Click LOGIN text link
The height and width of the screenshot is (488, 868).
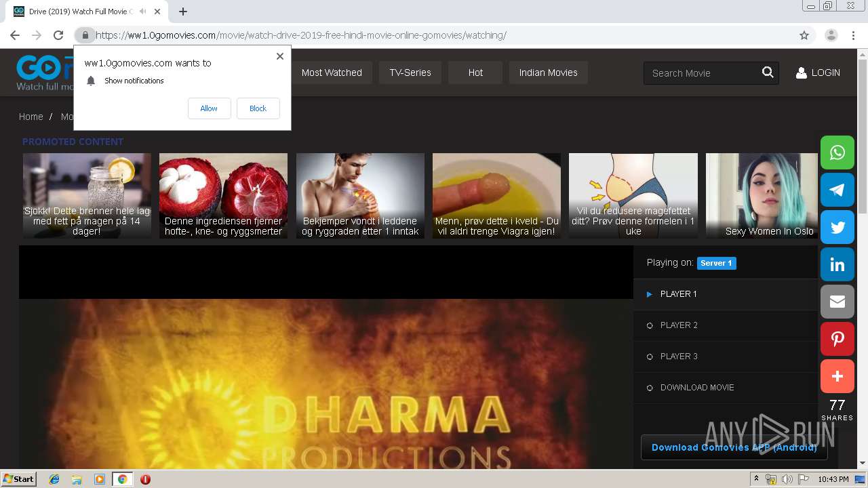[825, 73]
